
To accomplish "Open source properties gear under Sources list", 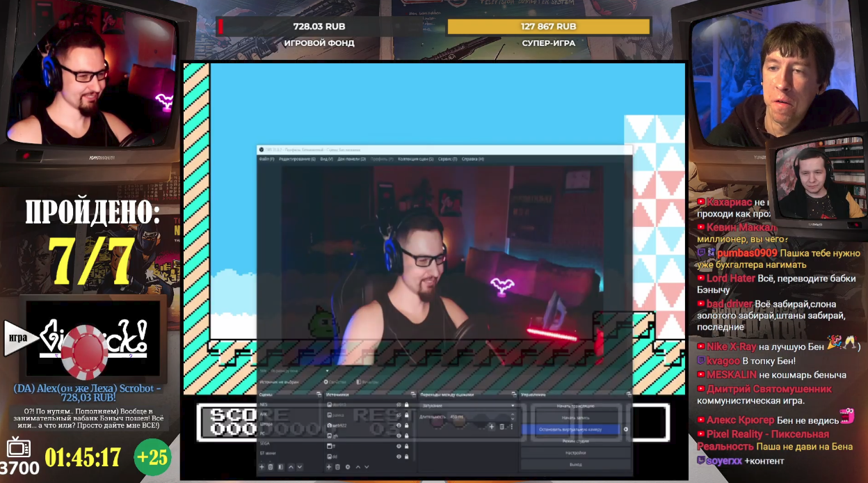I will [x=348, y=467].
